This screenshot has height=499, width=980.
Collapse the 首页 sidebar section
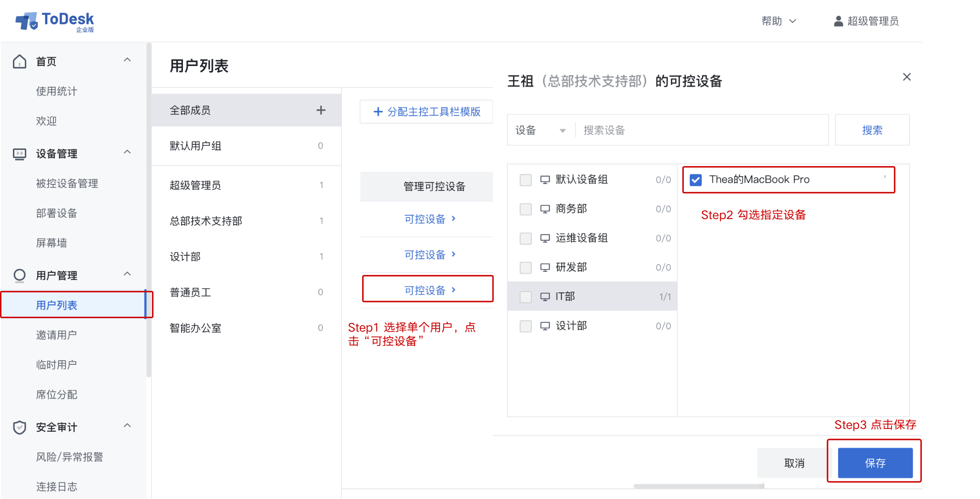(128, 60)
